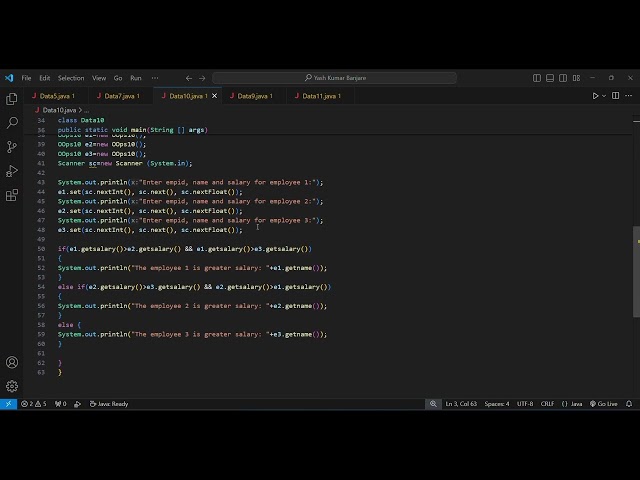Open the Run menu
The image size is (640, 480).
136,78
